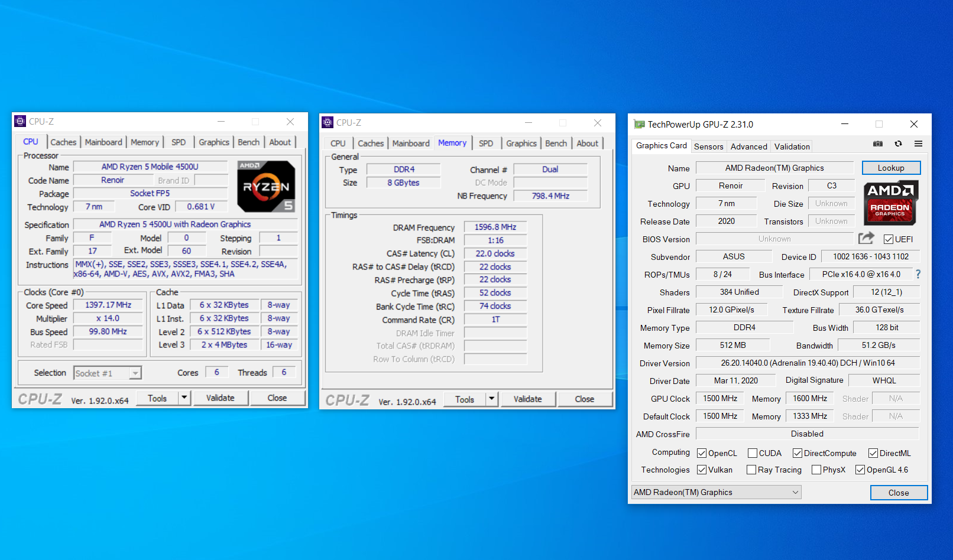This screenshot has width=953, height=560.
Task: Open the Socket #1 selection dropdown
Action: pos(108,373)
